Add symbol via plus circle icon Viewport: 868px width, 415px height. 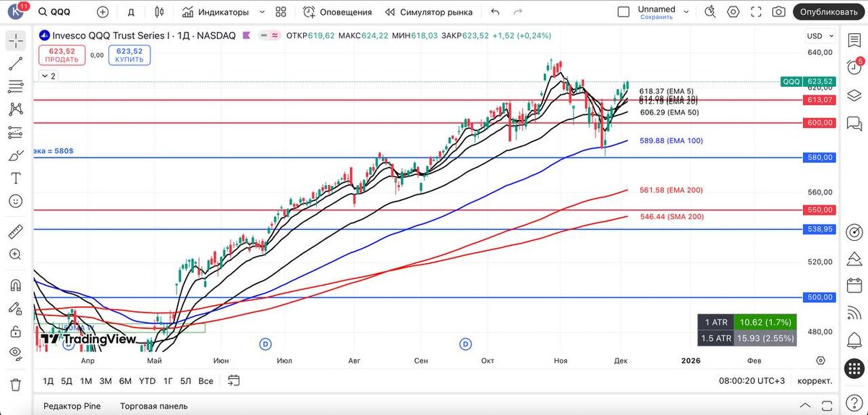[103, 12]
